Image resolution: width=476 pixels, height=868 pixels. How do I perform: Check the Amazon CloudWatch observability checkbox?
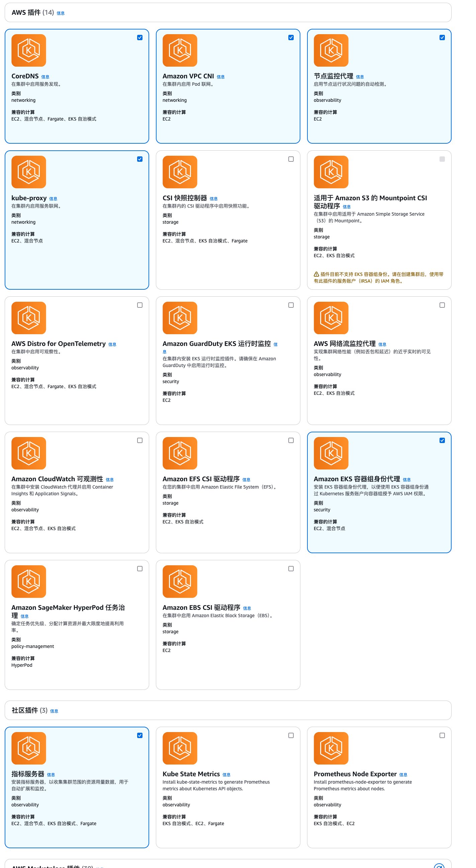tap(140, 440)
